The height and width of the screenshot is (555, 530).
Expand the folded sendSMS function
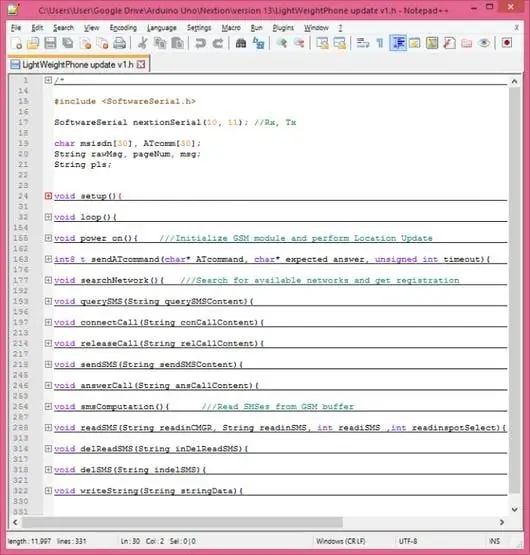(x=49, y=364)
